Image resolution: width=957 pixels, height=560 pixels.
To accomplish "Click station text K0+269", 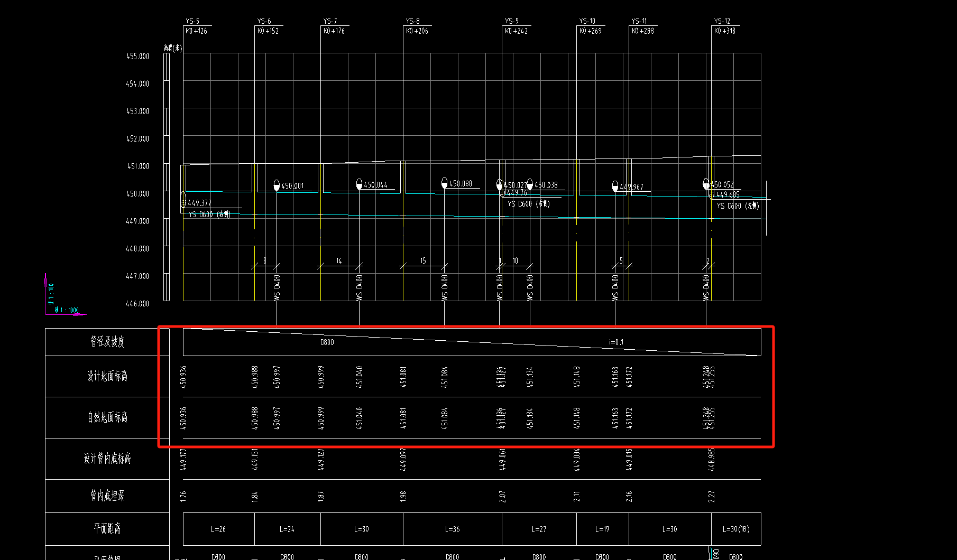I will [x=590, y=31].
